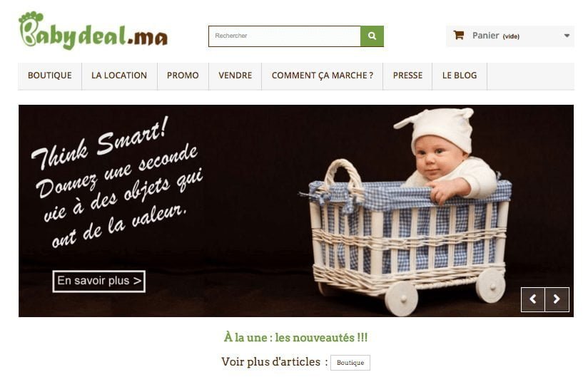Click the À la une les nouveautés heading
This screenshot has height=377, width=588.
(x=295, y=338)
